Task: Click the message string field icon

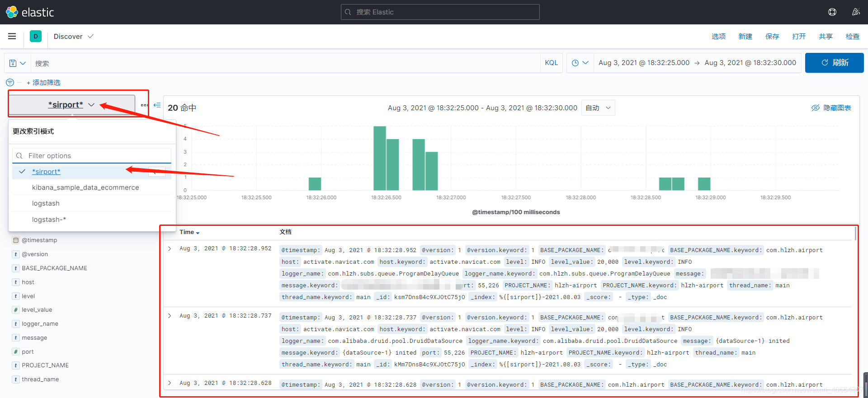Action: (x=16, y=338)
